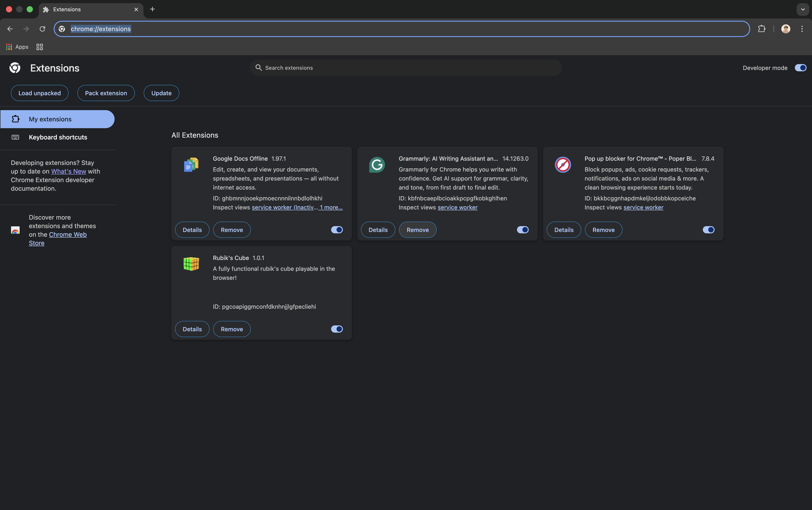Remove the Grammarly extension

418,230
